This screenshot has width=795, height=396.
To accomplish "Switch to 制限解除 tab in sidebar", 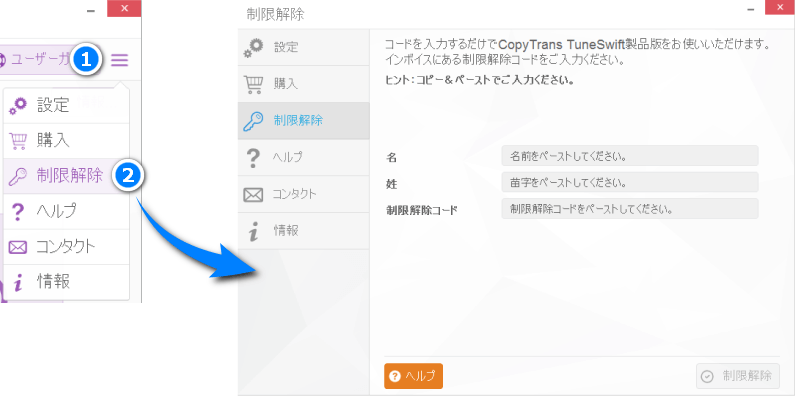I will pyautogui.click(x=303, y=121).
